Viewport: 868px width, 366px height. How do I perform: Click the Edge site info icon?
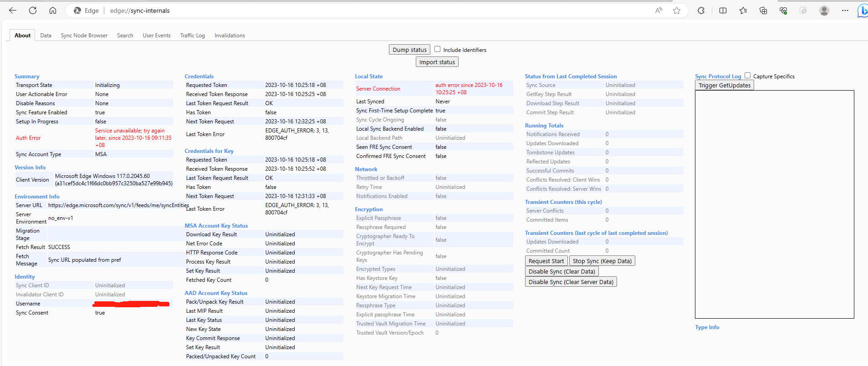pyautogui.click(x=86, y=10)
